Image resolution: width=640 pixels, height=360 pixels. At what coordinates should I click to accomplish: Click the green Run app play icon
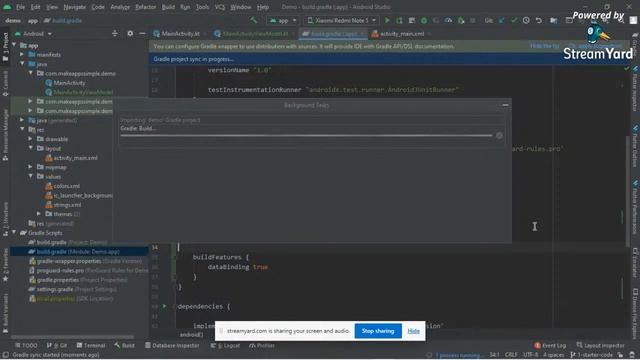point(387,20)
